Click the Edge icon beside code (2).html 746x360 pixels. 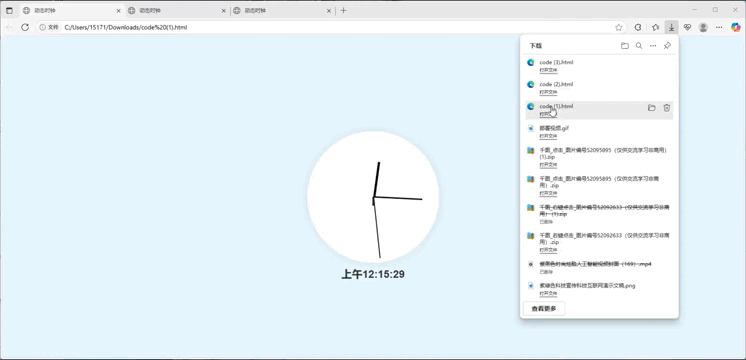(530, 84)
